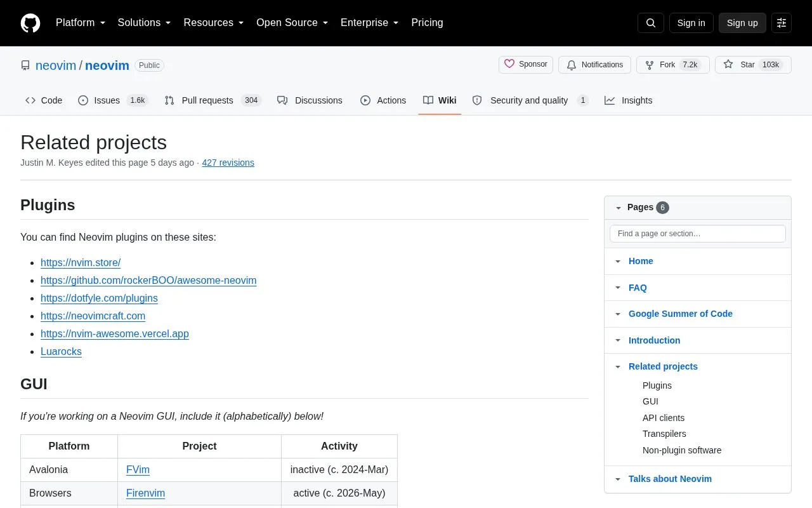Click the Find a page or section field
The image size is (812, 508).
tap(698, 234)
